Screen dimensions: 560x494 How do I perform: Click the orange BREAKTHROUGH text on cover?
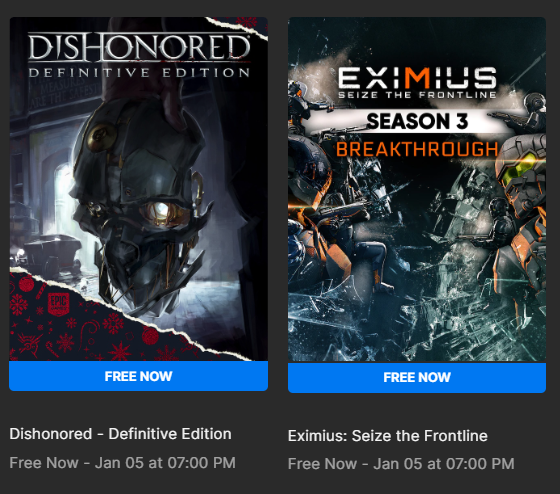pos(417,149)
